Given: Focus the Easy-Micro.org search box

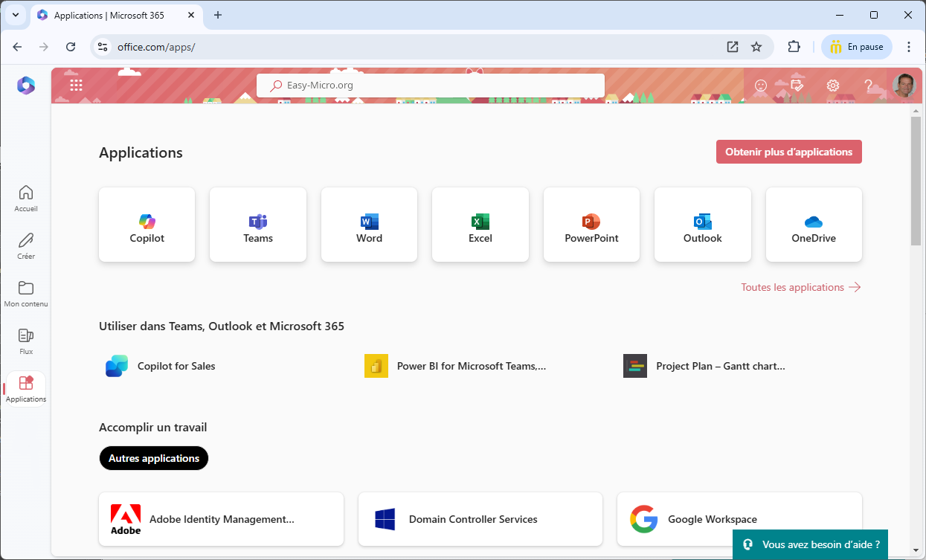Looking at the screenshot, I should pos(431,85).
